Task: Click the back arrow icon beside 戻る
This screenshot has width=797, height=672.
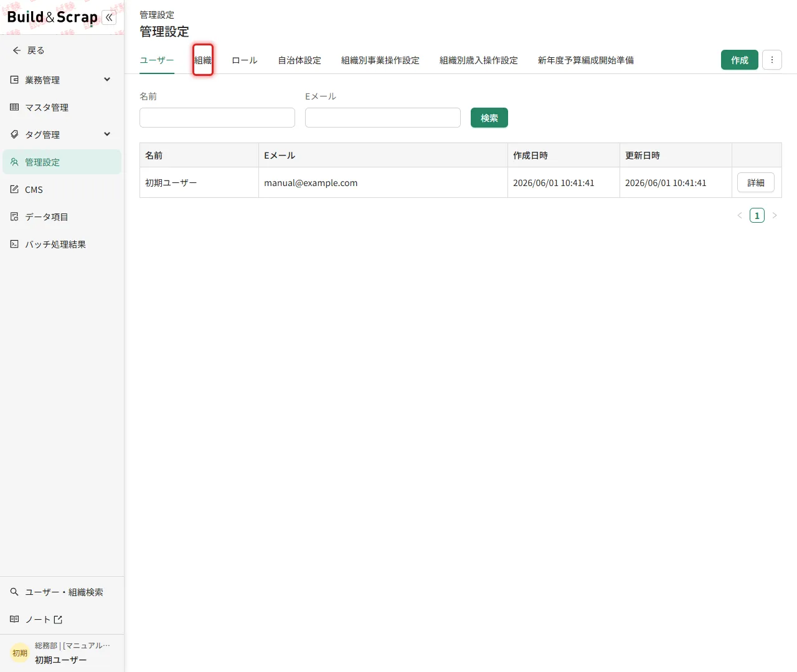Action: (x=17, y=50)
